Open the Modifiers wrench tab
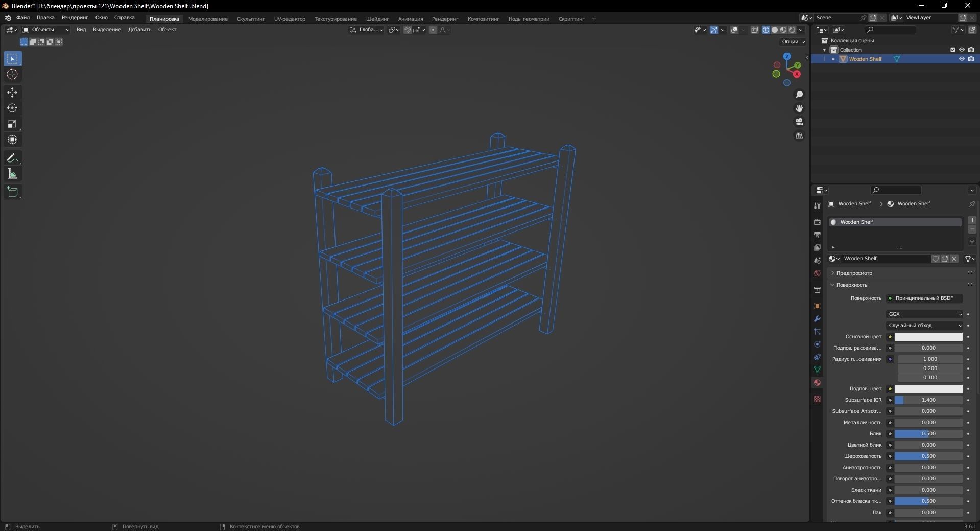Viewport: 980px width, 531px height. tap(817, 318)
